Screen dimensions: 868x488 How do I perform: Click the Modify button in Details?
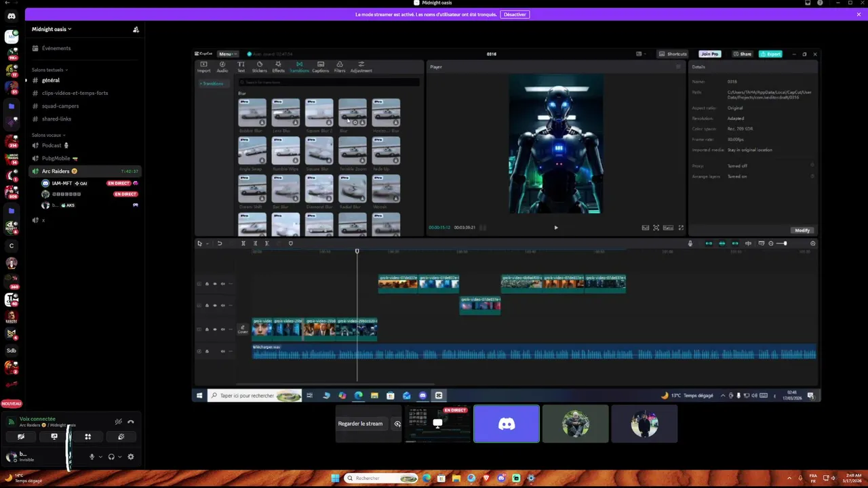(x=802, y=230)
